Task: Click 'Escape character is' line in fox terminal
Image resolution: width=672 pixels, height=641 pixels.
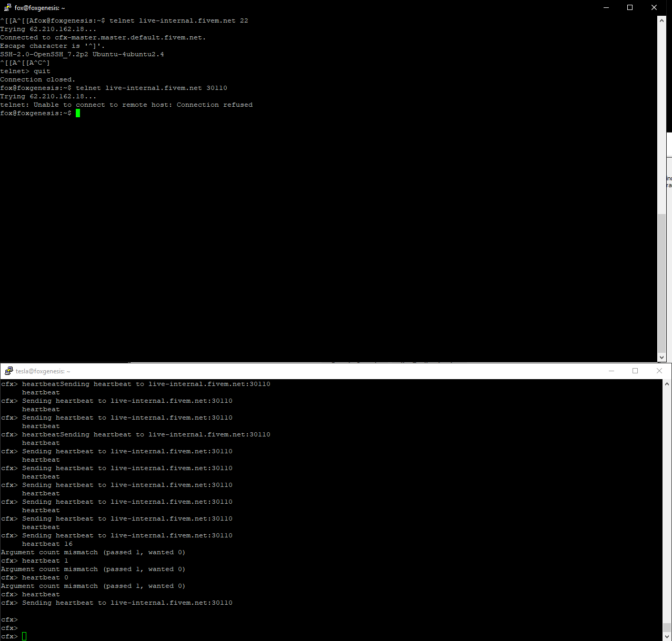Action: [53, 46]
